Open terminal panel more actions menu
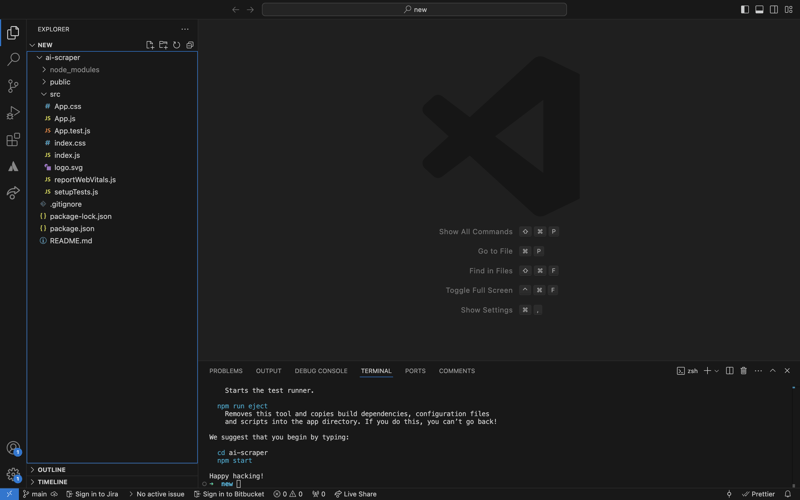 pyautogui.click(x=758, y=371)
